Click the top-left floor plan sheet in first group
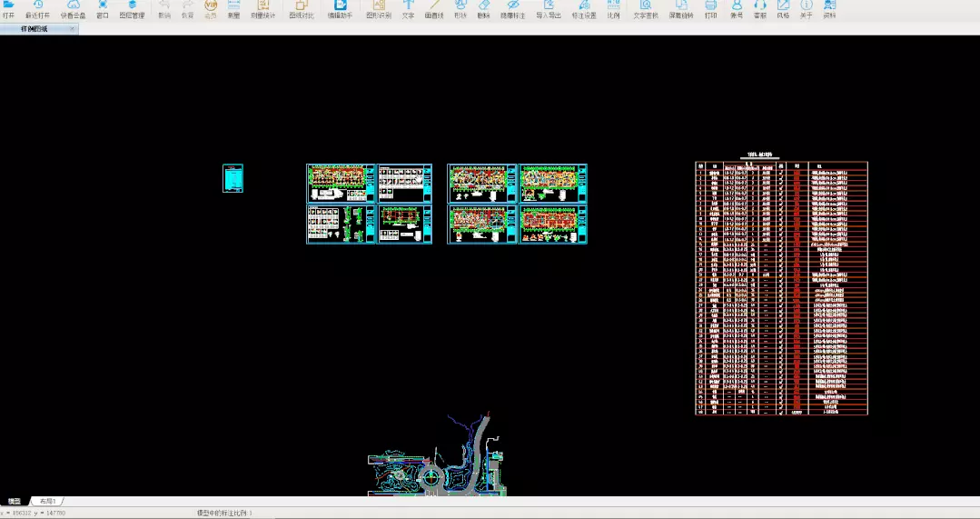Viewport: 980px width, 519px height. pos(341,184)
